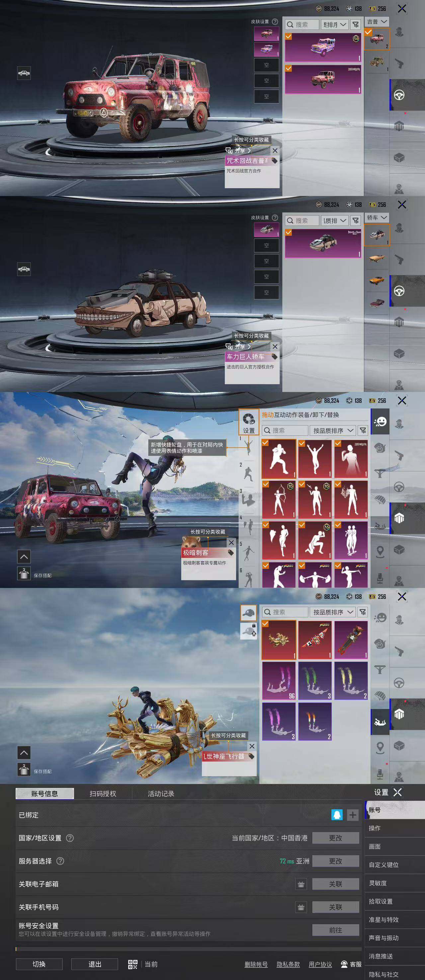The image size is (425, 980).
Task: Click the gift icon beside 关联手机号码
Action: click(301, 907)
